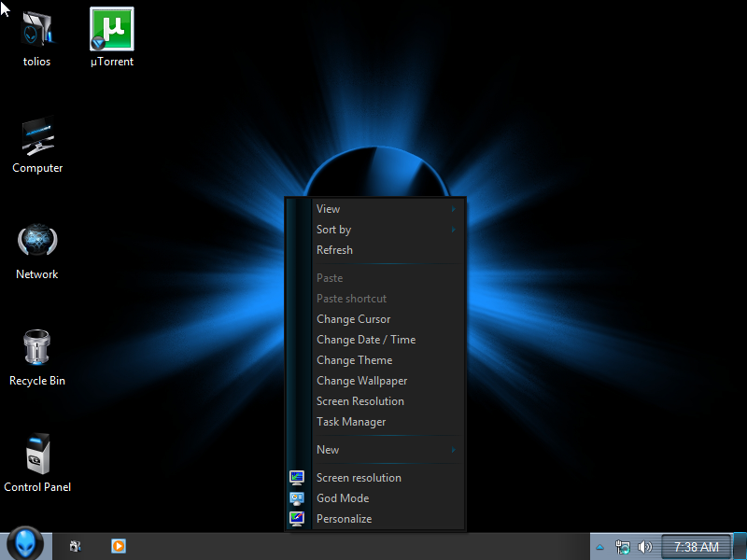747x560 pixels.
Task: Click God Mode in the menu
Action: click(x=343, y=498)
